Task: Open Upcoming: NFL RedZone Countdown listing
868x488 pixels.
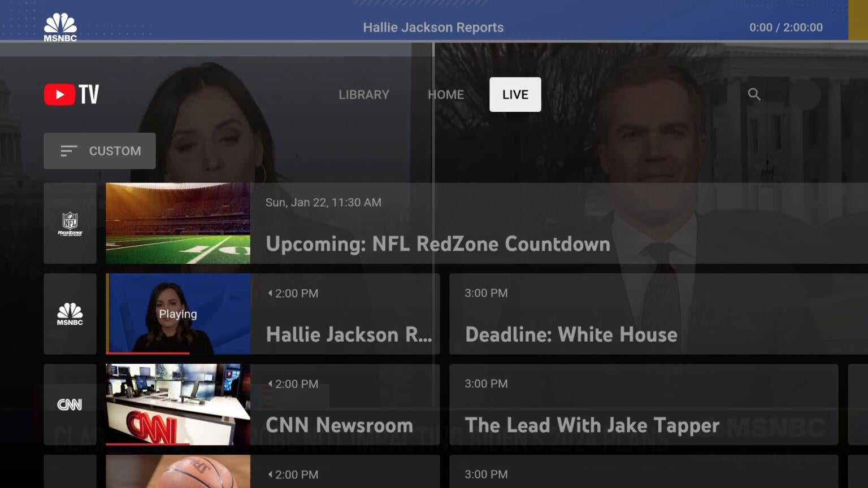Action: (x=487, y=223)
